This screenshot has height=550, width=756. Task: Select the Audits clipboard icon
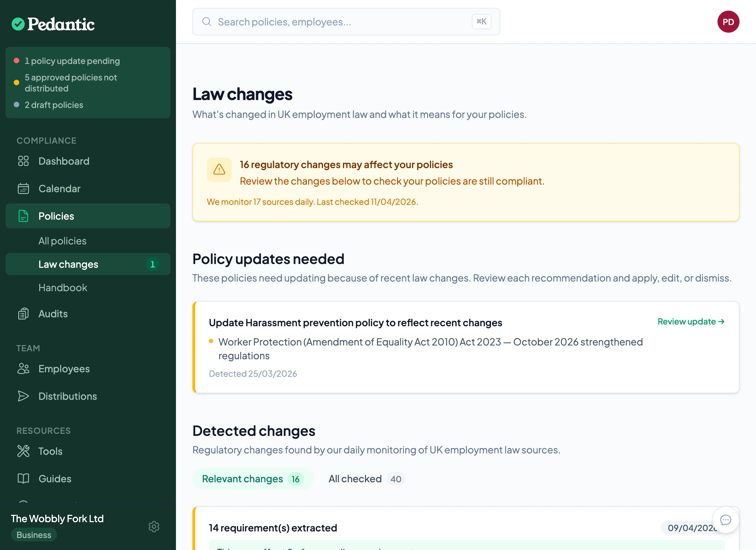click(x=23, y=313)
